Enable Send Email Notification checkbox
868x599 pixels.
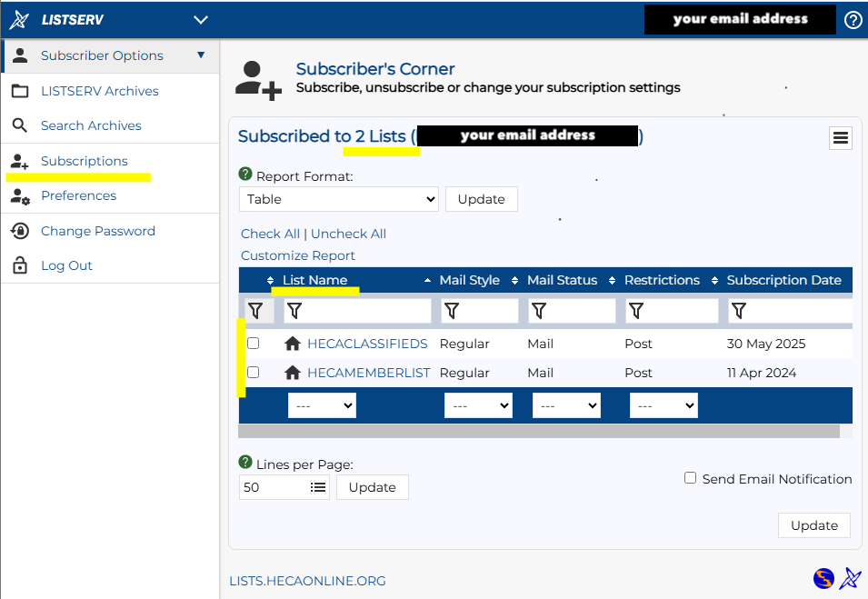[x=690, y=478]
